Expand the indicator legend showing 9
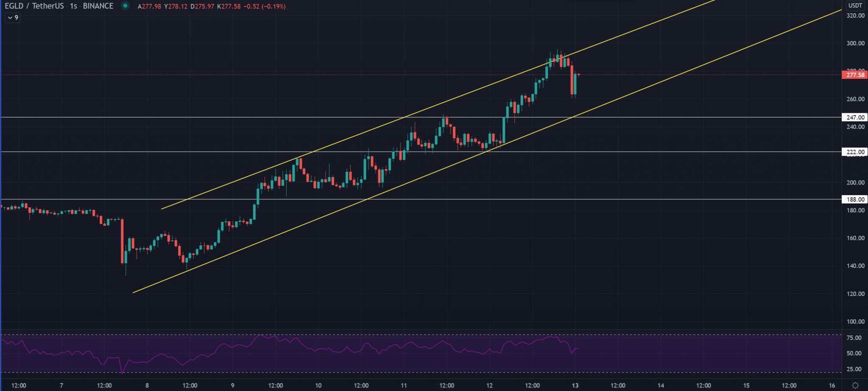Viewport: 868px width, 391px height. (13, 18)
